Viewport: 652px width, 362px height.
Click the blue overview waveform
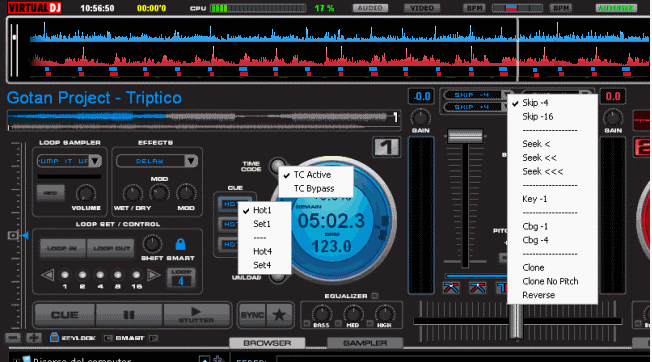339,33
